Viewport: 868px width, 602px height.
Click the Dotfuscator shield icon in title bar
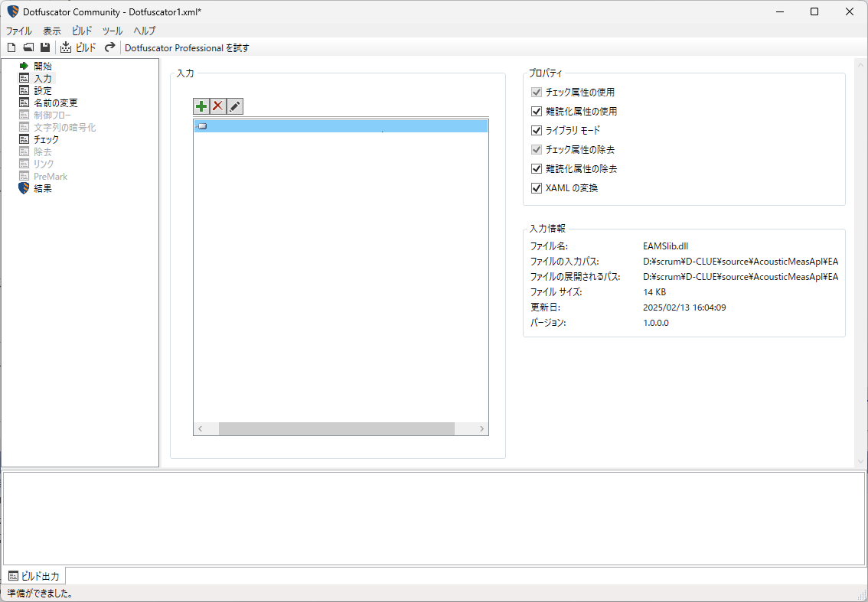13,11
